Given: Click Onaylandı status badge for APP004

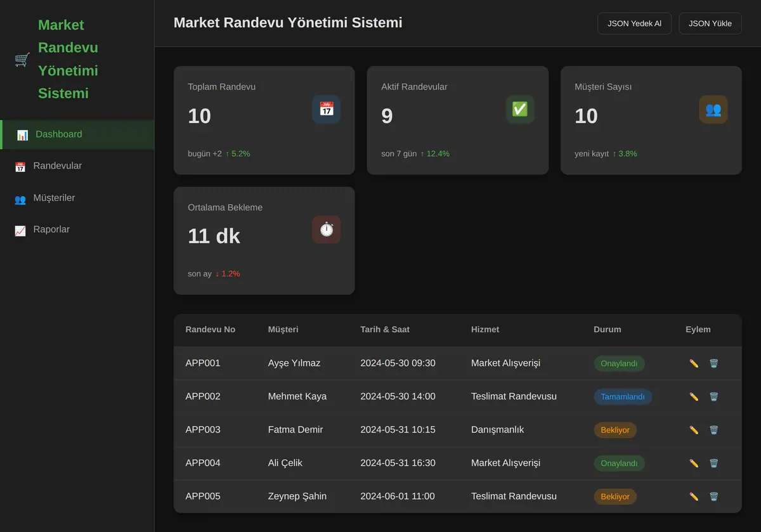Looking at the screenshot, I should point(619,463).
